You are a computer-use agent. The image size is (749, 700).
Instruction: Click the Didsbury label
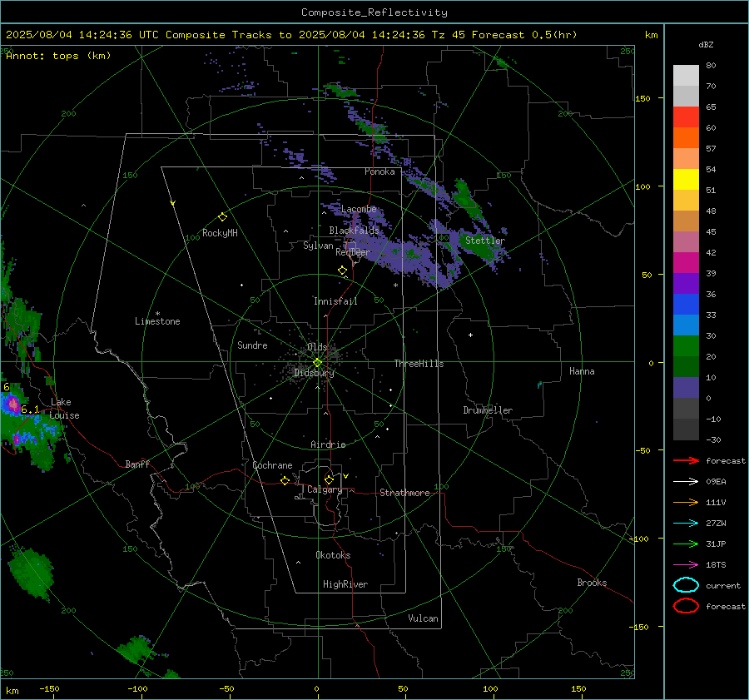(314, 373)
